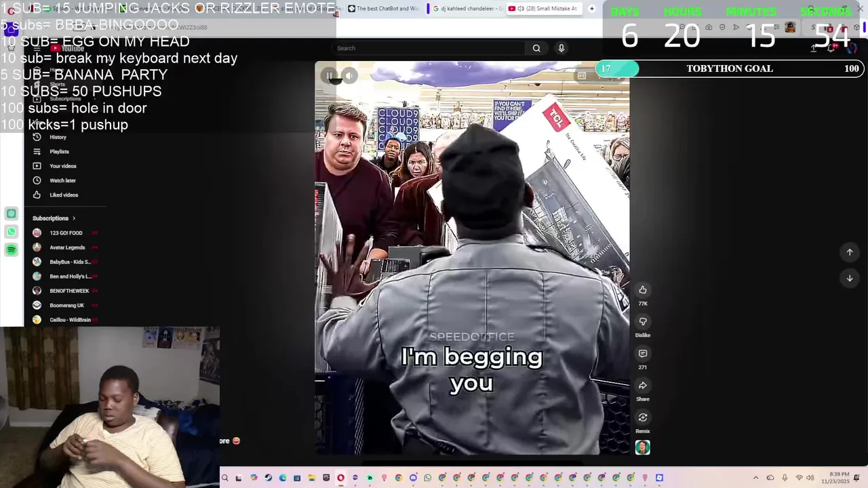Click the Dislike thumbs-down button
The height and width of the screenshot is (488, 868).
click(643, 322)
